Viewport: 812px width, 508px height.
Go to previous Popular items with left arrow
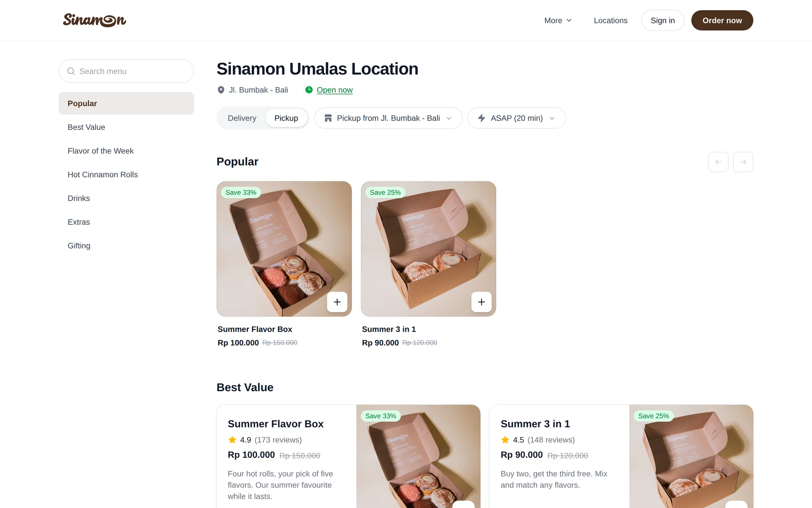pos(718,162)
